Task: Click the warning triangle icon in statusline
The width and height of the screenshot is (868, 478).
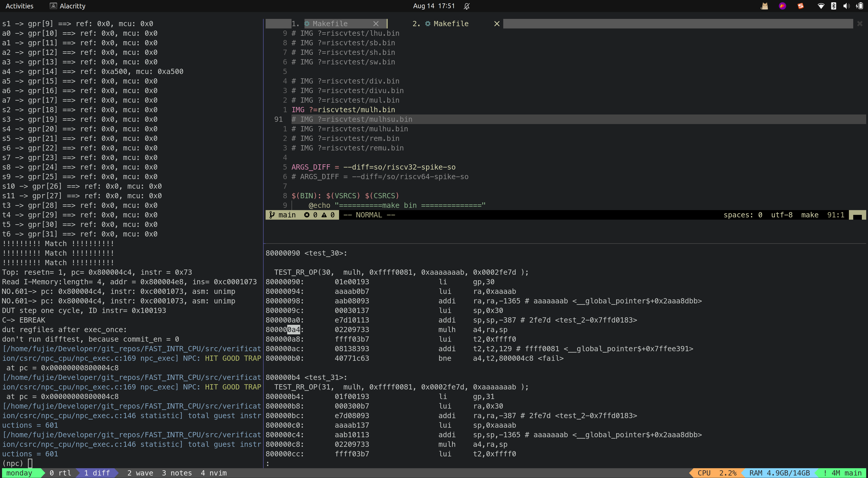Action: (324, 215)
